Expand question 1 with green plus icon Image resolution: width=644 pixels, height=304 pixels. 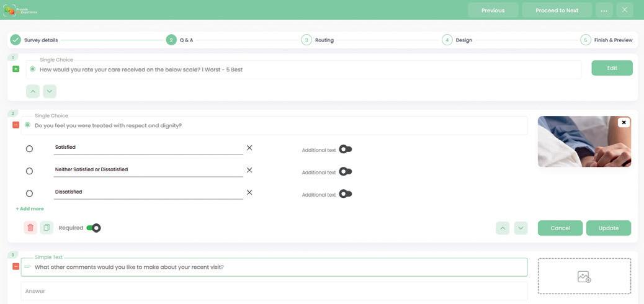pos(16,69)
